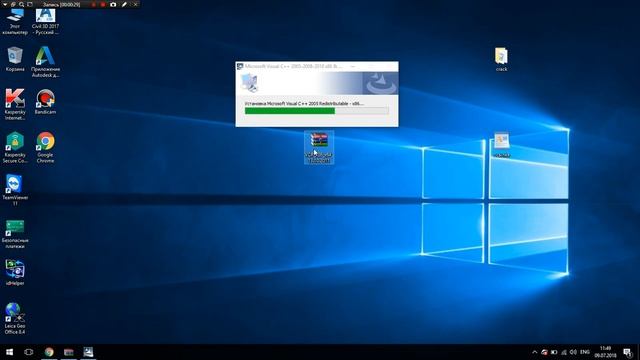Select the Google Chrome desktop shortcut

point(45,147)
